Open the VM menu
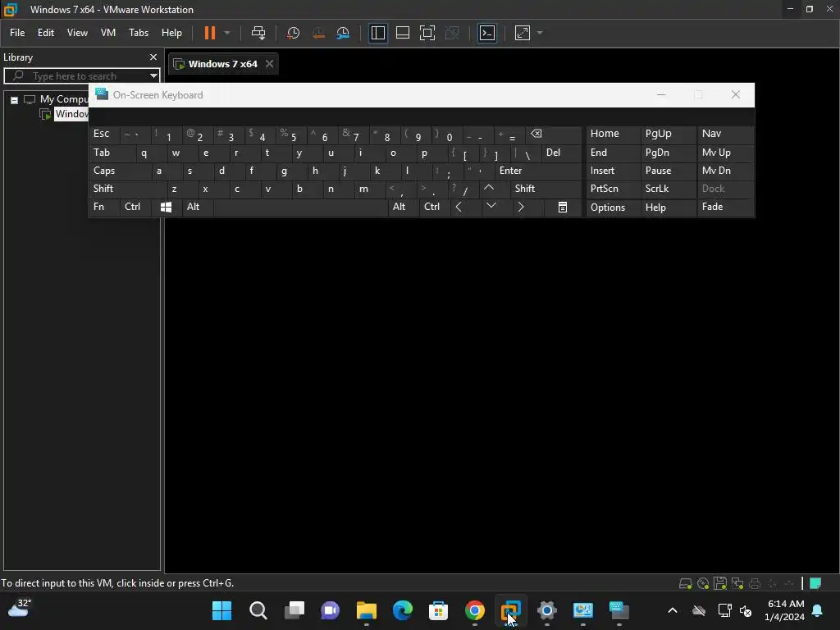Screen dimensions: 840x630 [x=108, y=33]
